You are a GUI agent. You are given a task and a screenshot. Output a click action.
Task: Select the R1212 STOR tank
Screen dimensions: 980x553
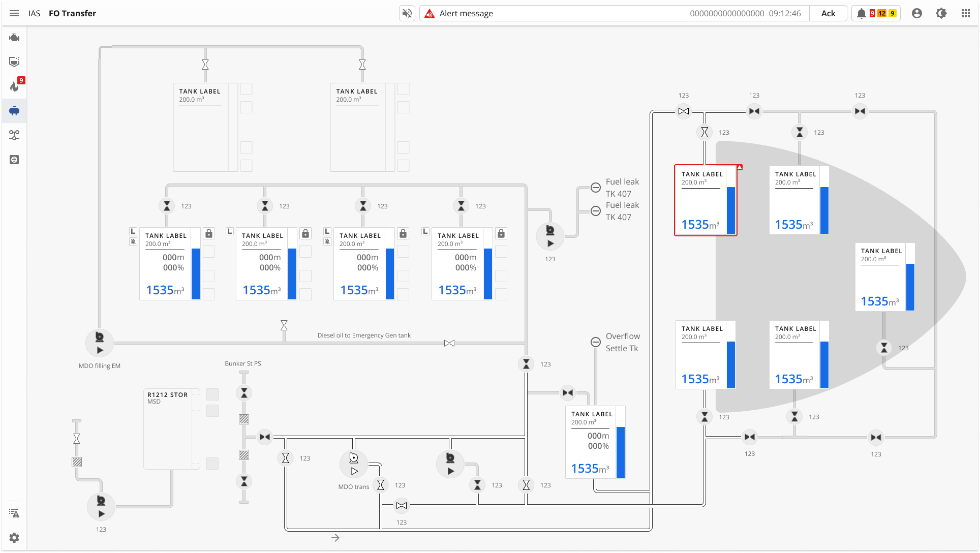pyautogui.click(x=172, y=429)
